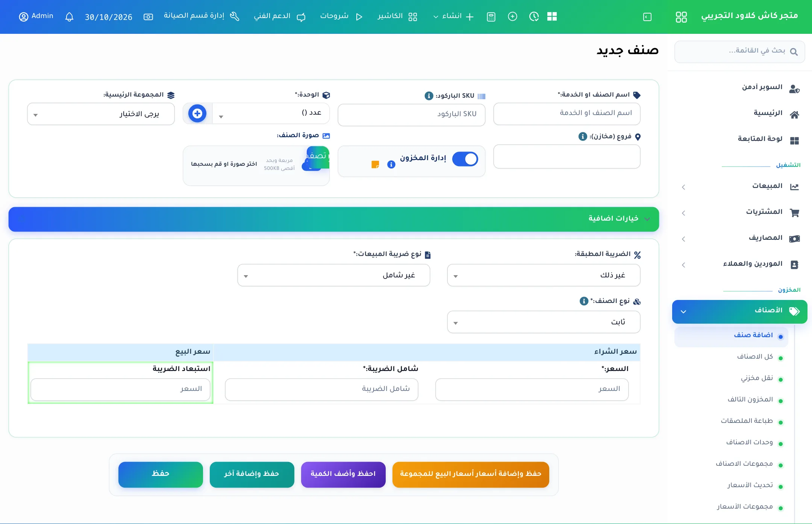812x524 pixels.
Task: Open الدعم الفني support in top bar
Action: 279,17
